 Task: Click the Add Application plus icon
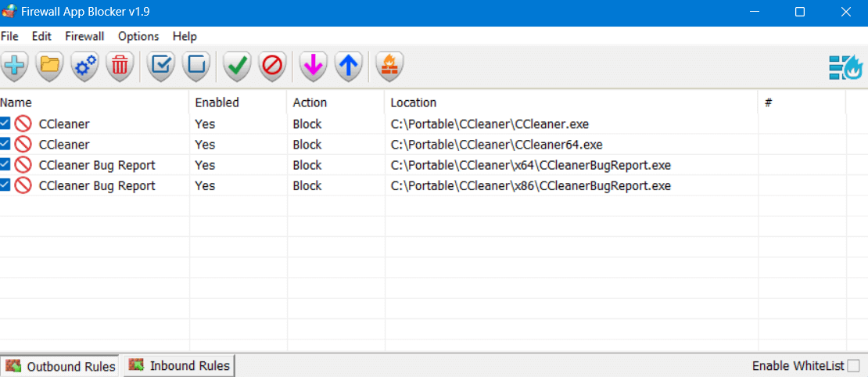point(15,66)
